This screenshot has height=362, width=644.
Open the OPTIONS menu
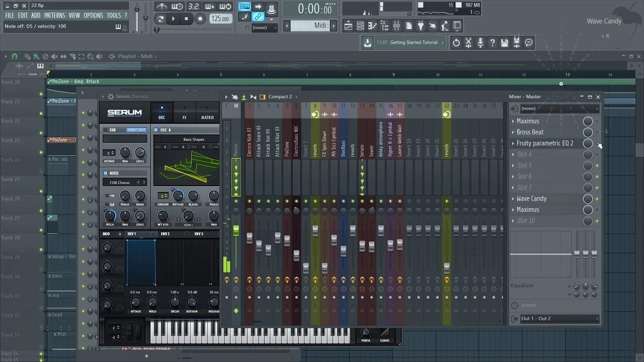(x=93, y=16)
